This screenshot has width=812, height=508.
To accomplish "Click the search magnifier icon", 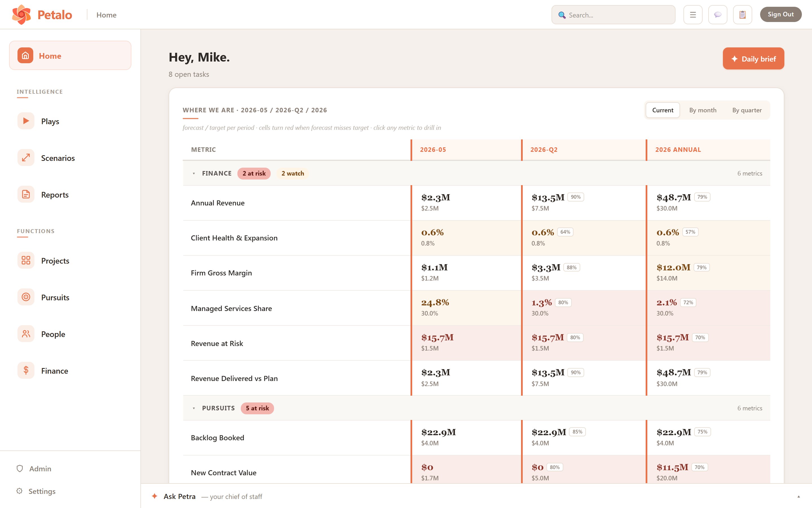I will pos(562,15).
